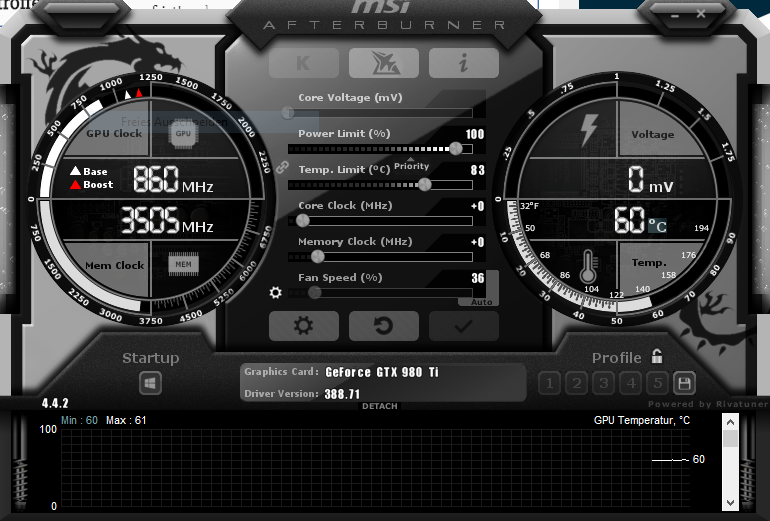Apply settings with the checkmark button

pyautogui.click(x=464, y=326)
